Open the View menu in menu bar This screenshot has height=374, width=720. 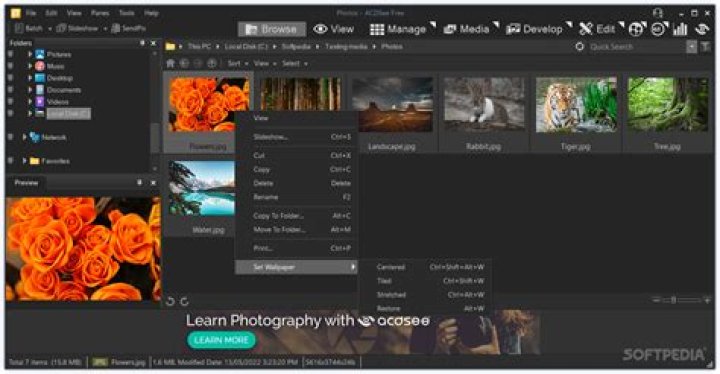click(74, 13)
